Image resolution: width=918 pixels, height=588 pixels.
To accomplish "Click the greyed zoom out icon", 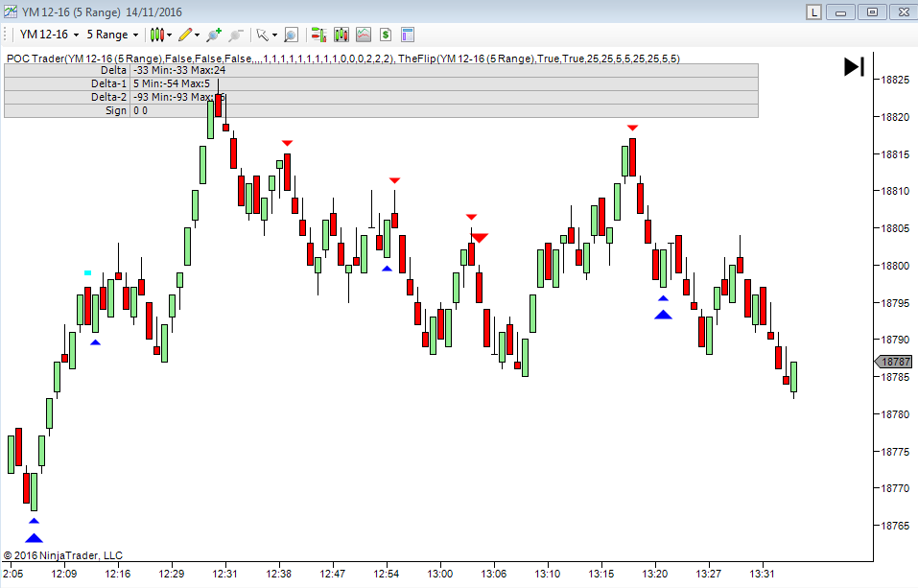I will click(236, 35).
